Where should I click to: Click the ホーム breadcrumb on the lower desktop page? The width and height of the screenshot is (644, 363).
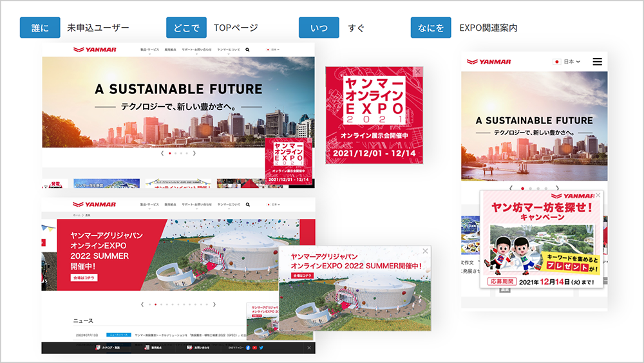pos(77,215)
